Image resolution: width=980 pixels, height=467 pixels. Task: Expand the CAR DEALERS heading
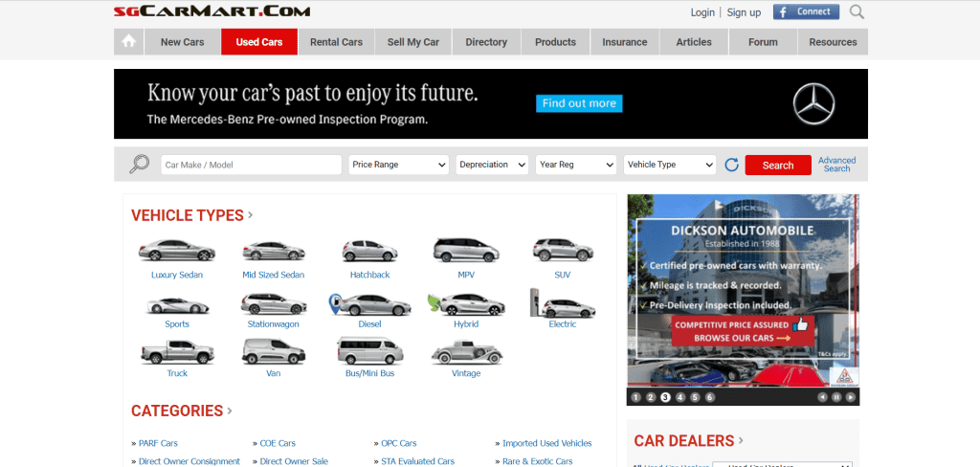689,441
